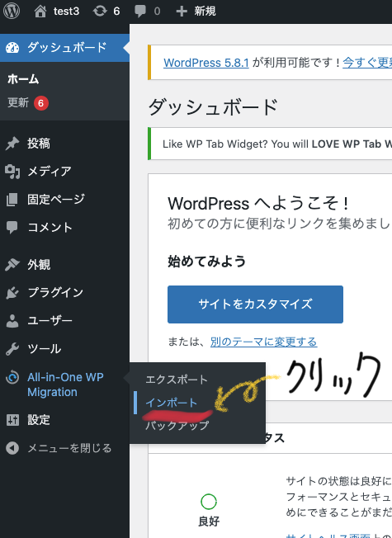392x538 pixels.
Task: Choose エクスポート in the flyout
Action: [x=177, y=380]
